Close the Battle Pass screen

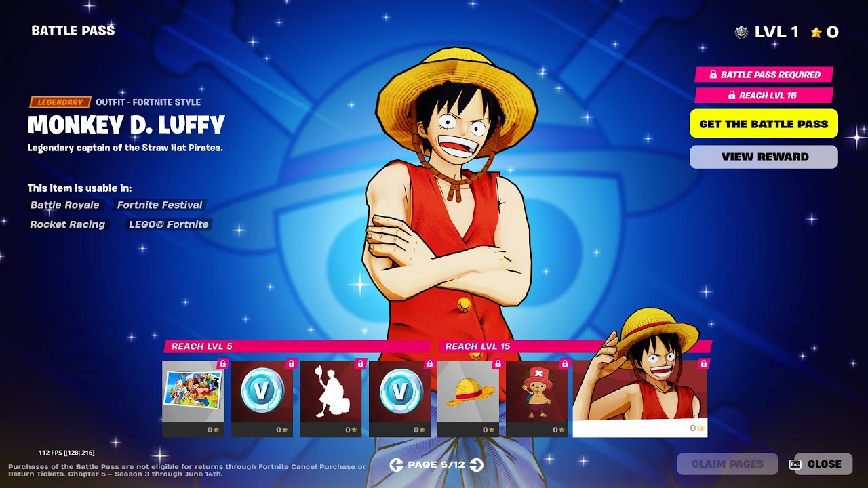coord(824,464)
